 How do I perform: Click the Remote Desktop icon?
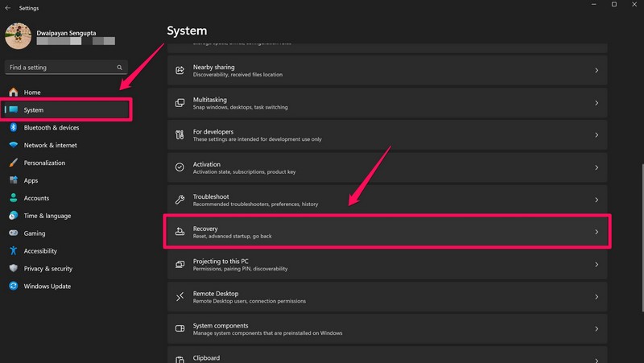[x=180, y=297]
